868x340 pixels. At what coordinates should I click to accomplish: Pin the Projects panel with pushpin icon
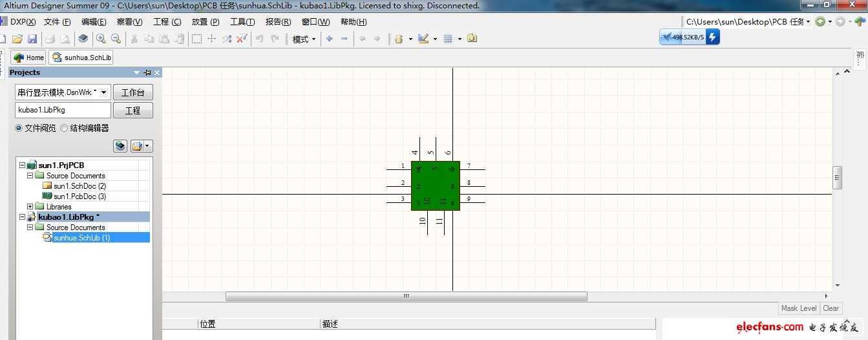pyautogui.click(x=147, y=72)
